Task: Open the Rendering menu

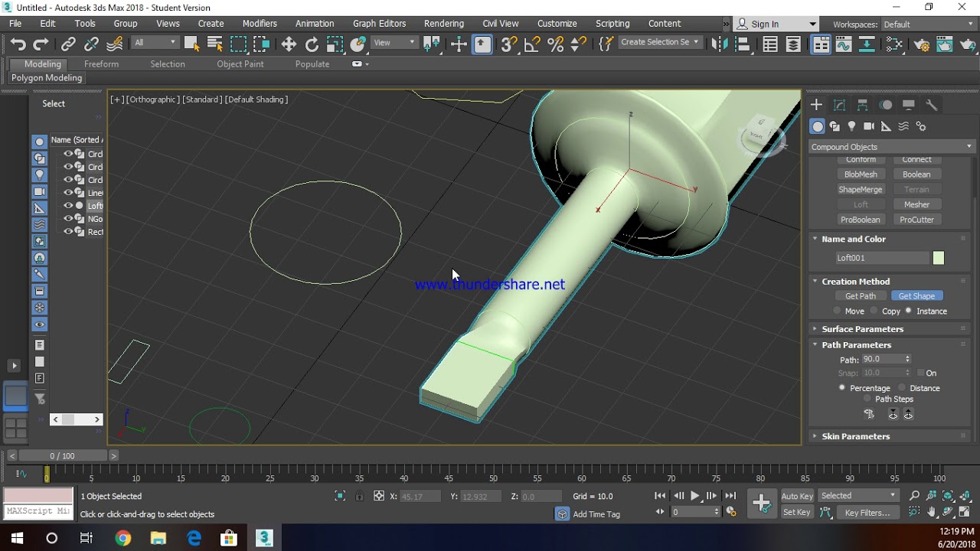Action: (444, 24)
